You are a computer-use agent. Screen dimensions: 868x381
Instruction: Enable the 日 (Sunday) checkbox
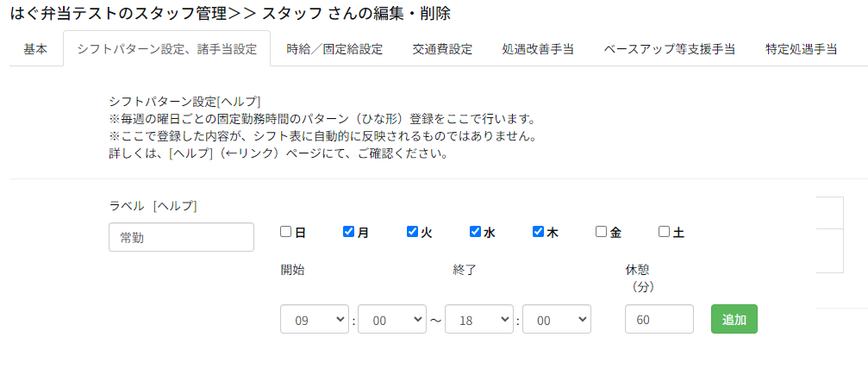pyautogui.click(x=286, y=232)
